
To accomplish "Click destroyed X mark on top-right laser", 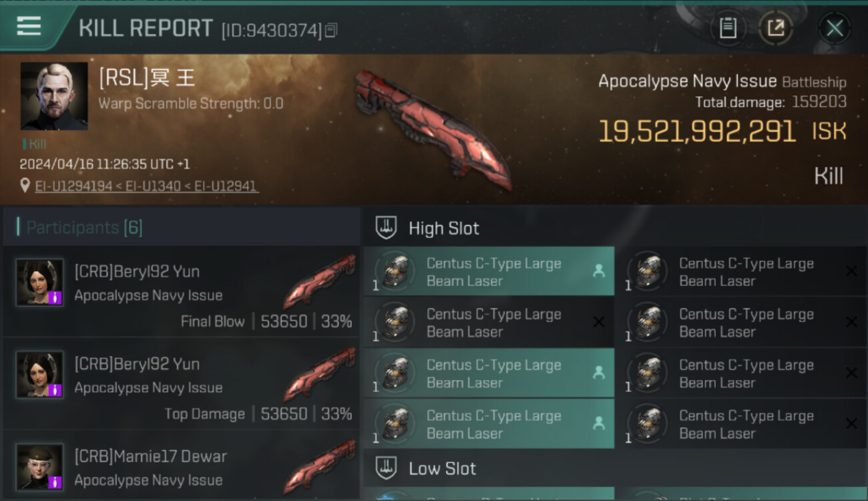I will click(x=851, y=271).
